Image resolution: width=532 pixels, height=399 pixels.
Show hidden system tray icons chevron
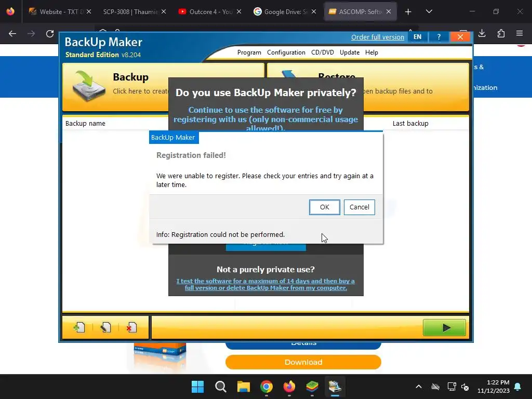coord(419,387)
